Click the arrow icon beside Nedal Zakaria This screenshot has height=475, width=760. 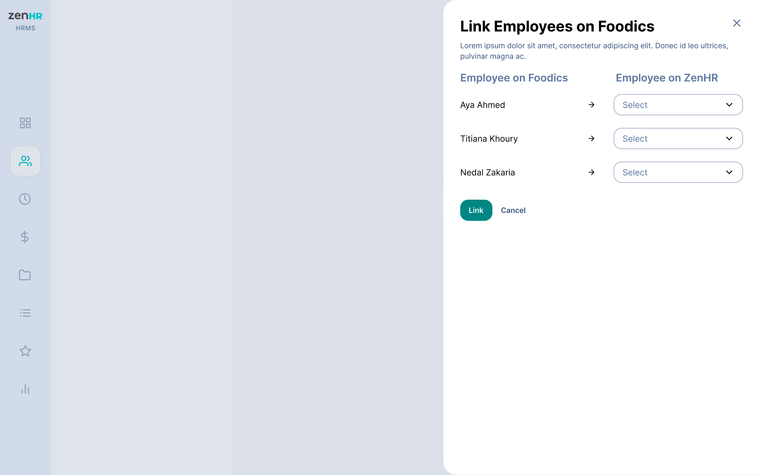click(591, 173)
